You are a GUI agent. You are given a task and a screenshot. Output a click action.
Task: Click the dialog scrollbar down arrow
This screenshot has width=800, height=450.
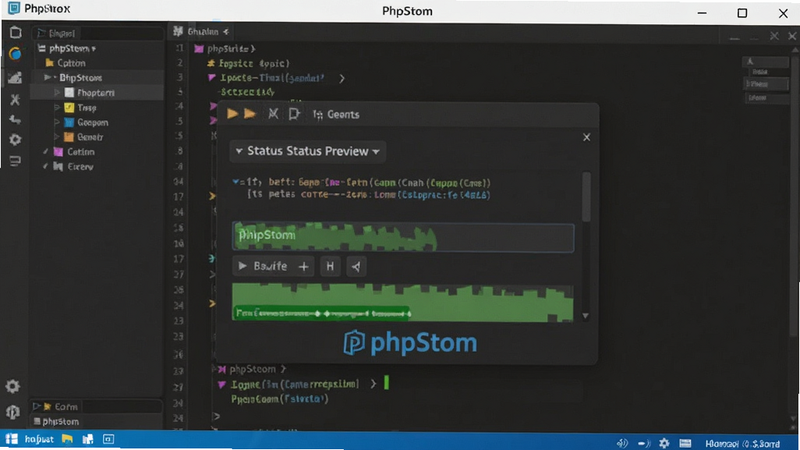[586, 316]
